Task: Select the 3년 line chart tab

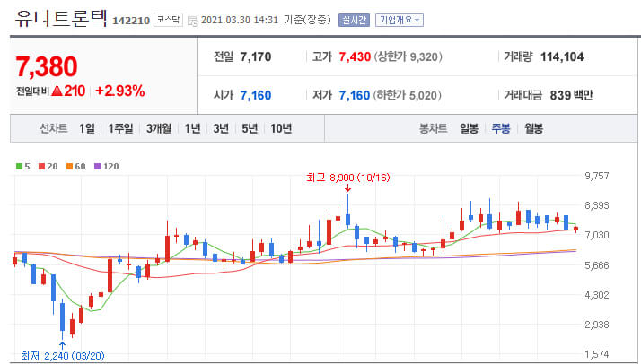Action: pyautogui.click(x=221, y=129)
